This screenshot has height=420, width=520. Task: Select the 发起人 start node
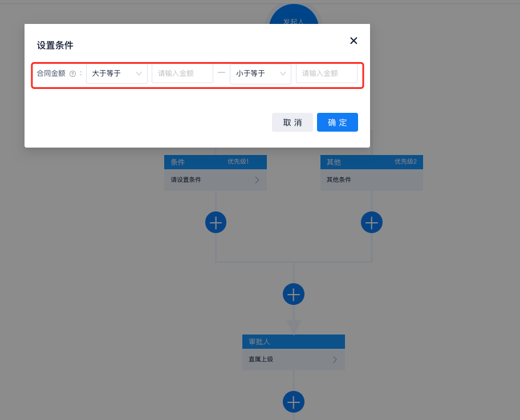click(x=294, y=17)
